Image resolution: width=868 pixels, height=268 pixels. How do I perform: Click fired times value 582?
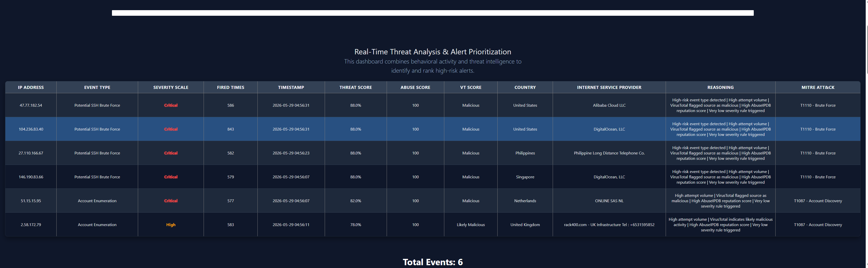231,153
